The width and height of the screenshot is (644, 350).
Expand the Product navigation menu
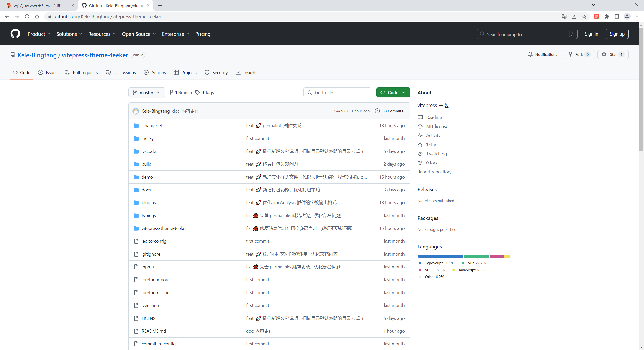pyautogui.click(x=39, y=34)
